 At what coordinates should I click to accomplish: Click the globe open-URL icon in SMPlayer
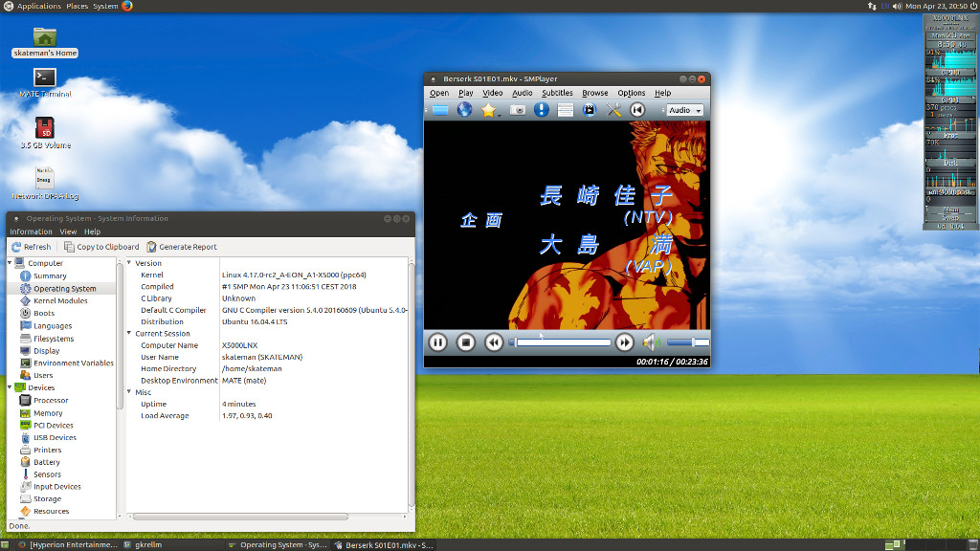pos(464,110)
